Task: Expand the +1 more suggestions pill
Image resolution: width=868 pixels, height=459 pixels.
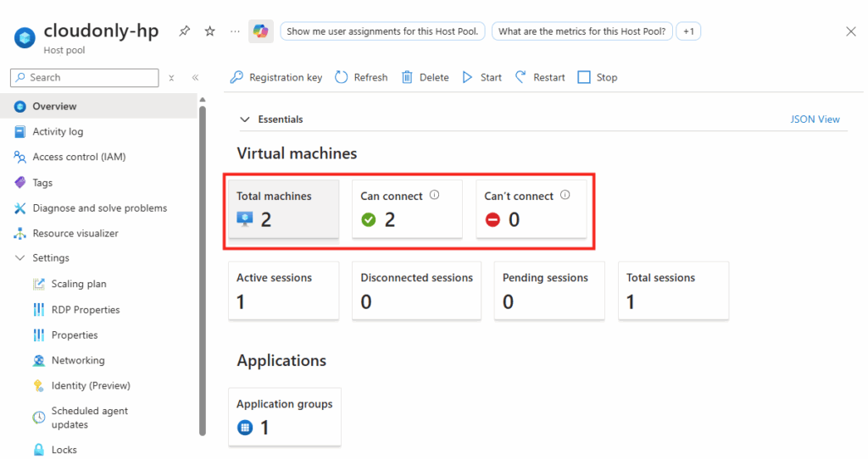Action: (688, 31)
